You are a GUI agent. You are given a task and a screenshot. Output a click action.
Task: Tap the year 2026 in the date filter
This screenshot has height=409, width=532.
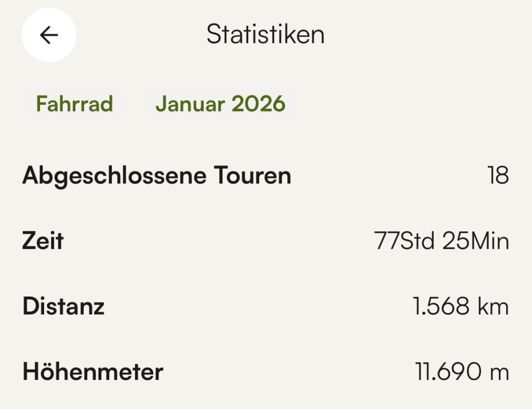tap(258, 104)
